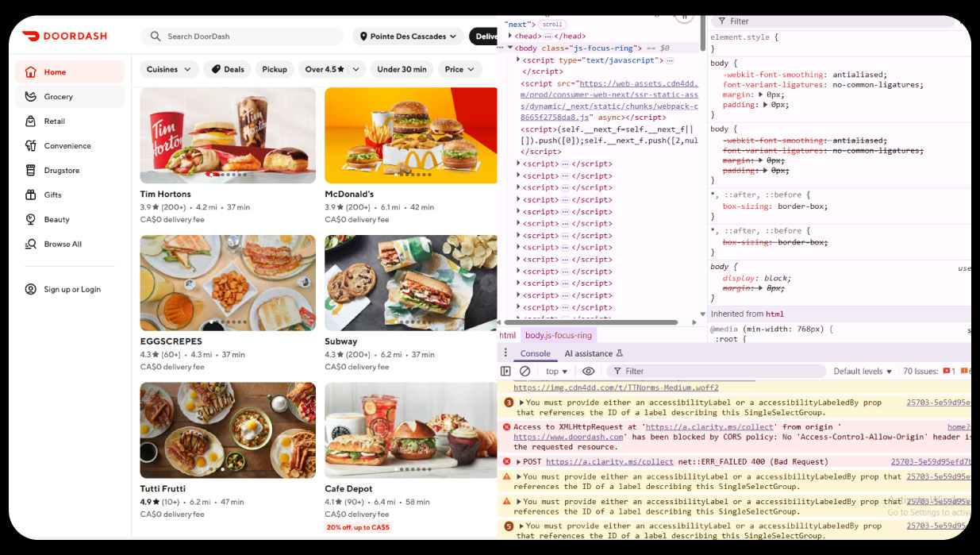Click the Grocery icon in sidebar
Viewport: 980px width, 555px height.
point(31,97)
